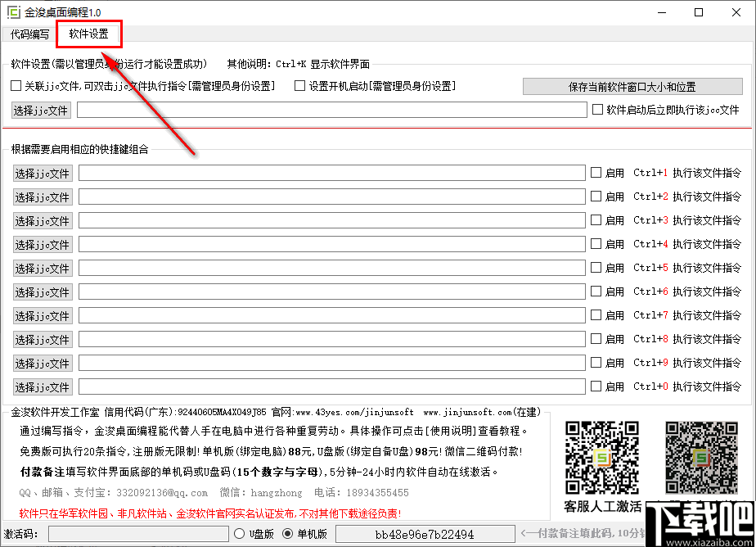The image size is (756, 547).
Task: Click the green S icon inside left QR code
Action: pyautogui.click(x=603, y=459)
